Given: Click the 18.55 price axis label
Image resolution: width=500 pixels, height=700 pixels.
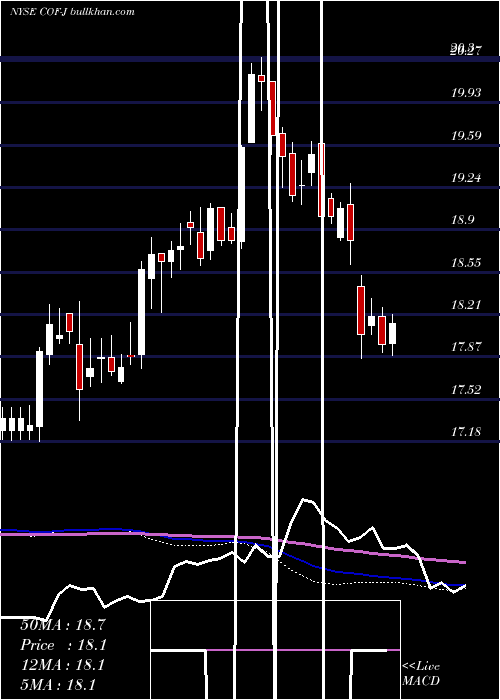Looking at the screenshot, I should [x=466, y=262].
